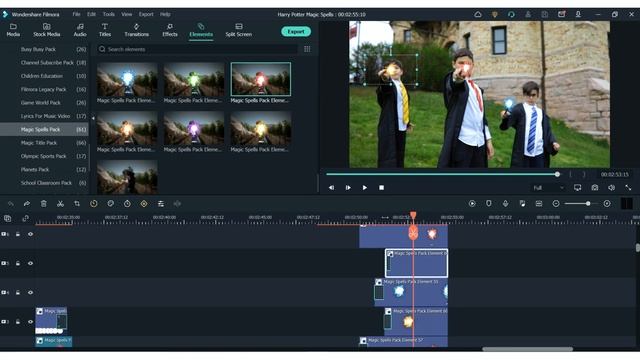Stop the preview playback
640x360 pixels.
pyautogui.click(x=382, y=188)
